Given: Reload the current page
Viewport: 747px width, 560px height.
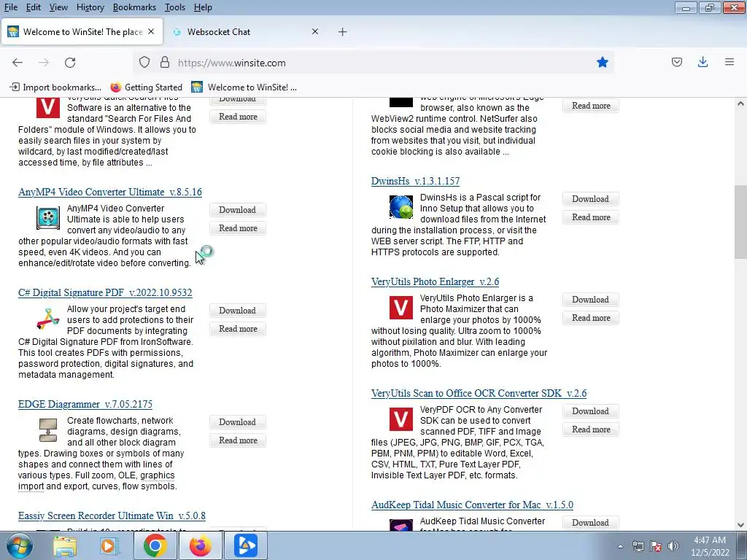Looking at the screenshot, I should click(70, 63).
